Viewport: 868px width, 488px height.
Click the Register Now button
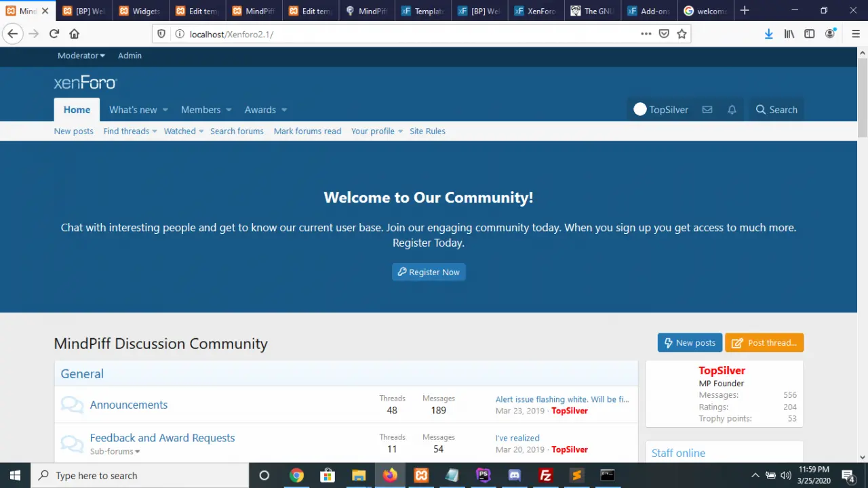tap(429, 272)
